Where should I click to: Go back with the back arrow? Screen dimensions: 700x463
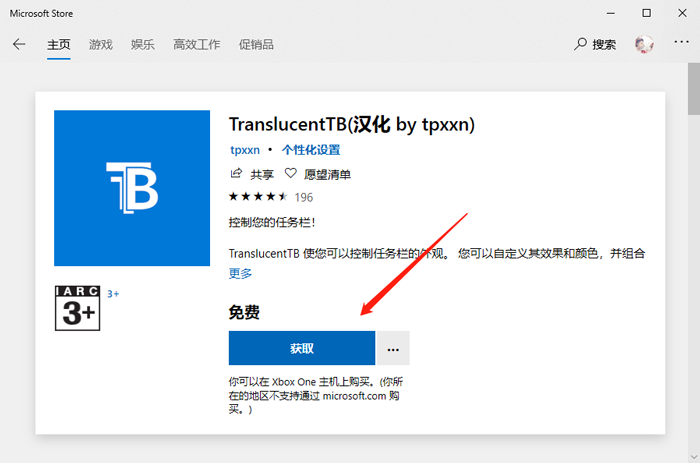click(19, 44)
